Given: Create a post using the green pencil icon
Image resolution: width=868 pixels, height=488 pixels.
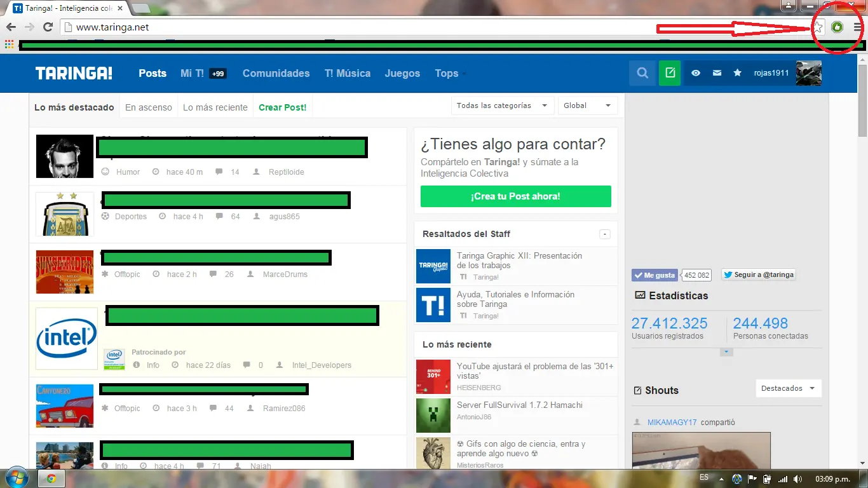Looking at the screenshot, I should pyautogui.click(x=669, y=73).
